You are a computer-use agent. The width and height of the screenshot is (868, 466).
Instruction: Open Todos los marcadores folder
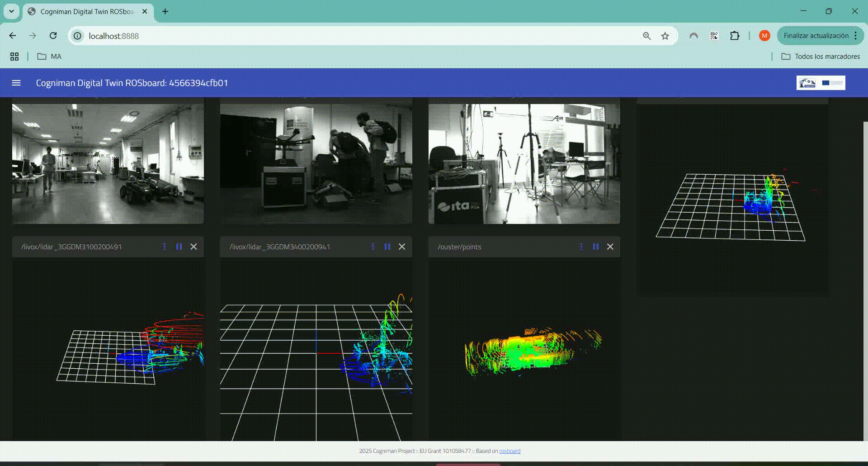point(821,57)
